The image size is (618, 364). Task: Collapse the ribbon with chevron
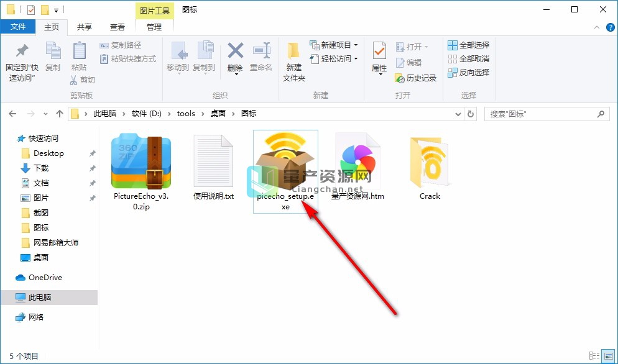coord(597,27)
